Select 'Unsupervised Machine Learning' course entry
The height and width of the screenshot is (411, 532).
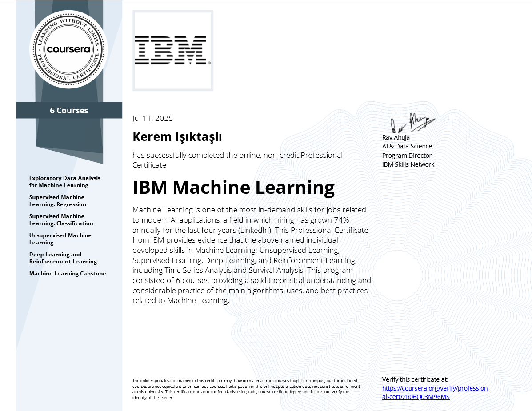pyautogui.click(x=60, y=239)
